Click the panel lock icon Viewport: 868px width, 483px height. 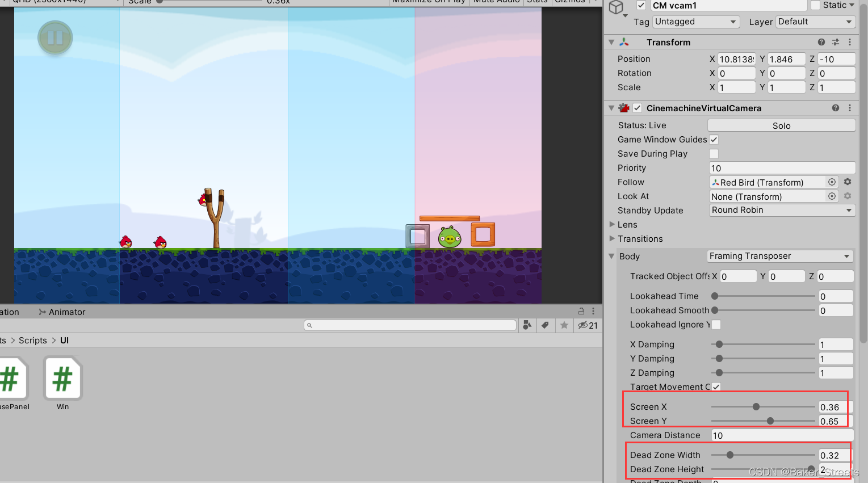(581, 311)
